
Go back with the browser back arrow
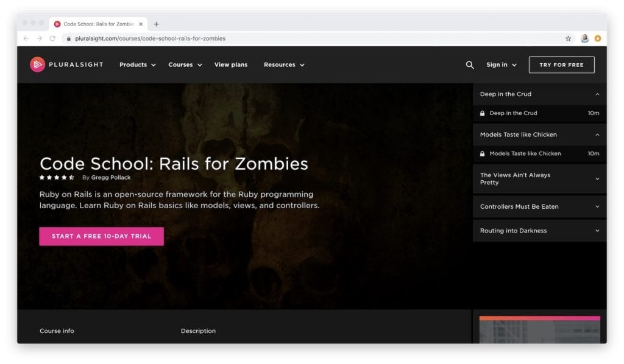coord(26,38)
